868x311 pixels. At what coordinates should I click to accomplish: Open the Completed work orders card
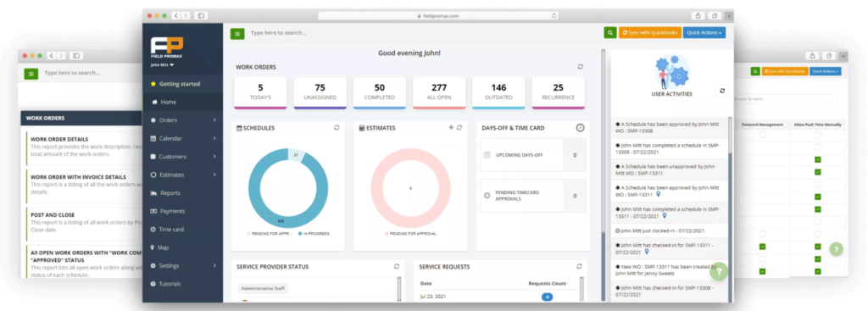[x=379, y=92]
